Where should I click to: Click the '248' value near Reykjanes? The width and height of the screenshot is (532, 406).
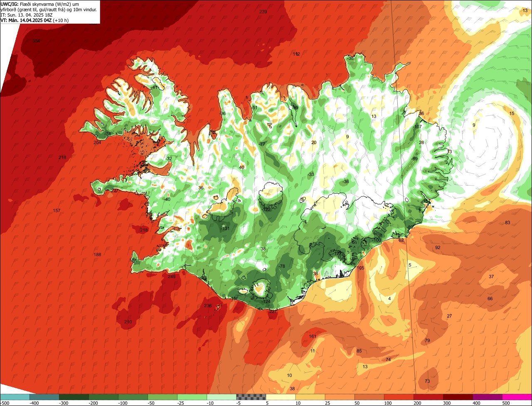[x=172, y=276]
